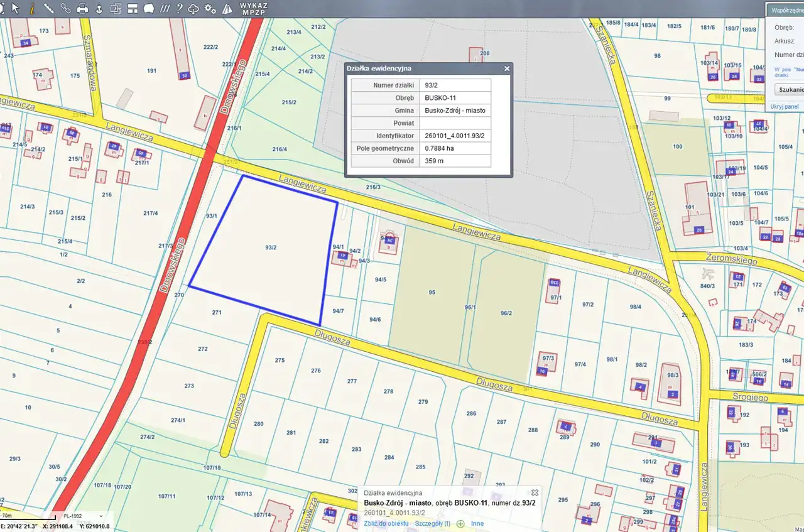Click the split panel layout icon

(x=133, y=8)
